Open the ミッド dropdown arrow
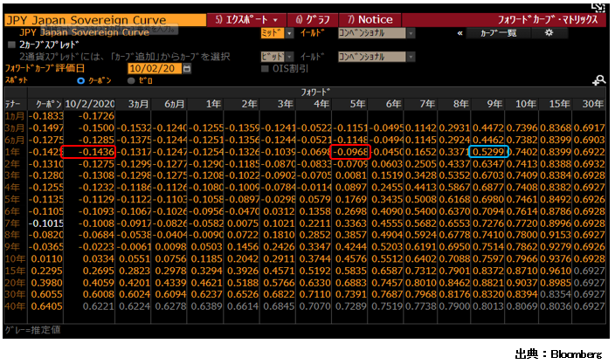 point(289,33)
